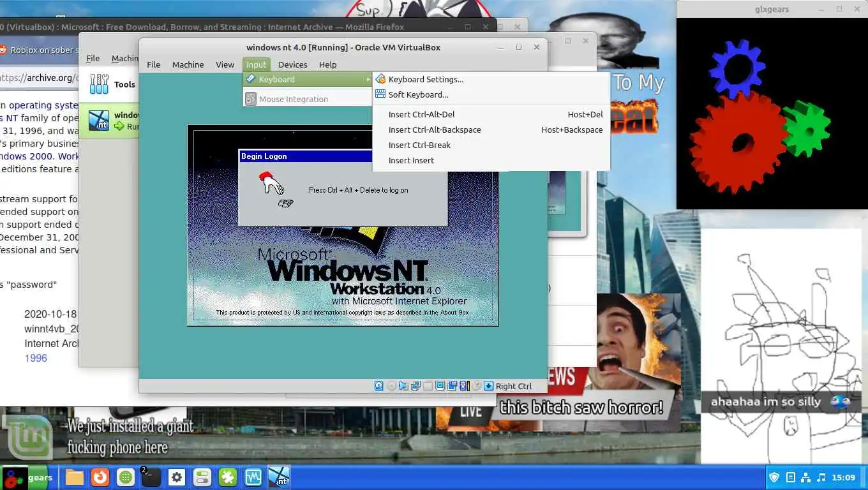868x490 pixels.
Task: Open the View menu
Action: click(225, 64)
